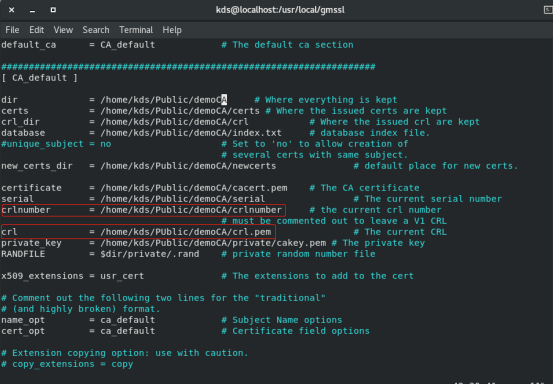This screenshot has height=385, width=554.
Task: Click the 'x509_extensions' key name
Action: (x=42, y=276)
